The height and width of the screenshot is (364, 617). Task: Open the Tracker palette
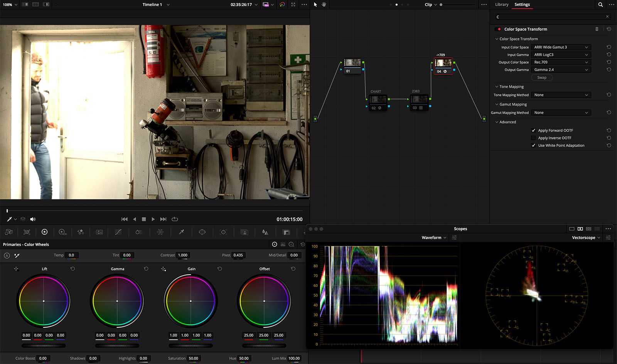point(223,232)
